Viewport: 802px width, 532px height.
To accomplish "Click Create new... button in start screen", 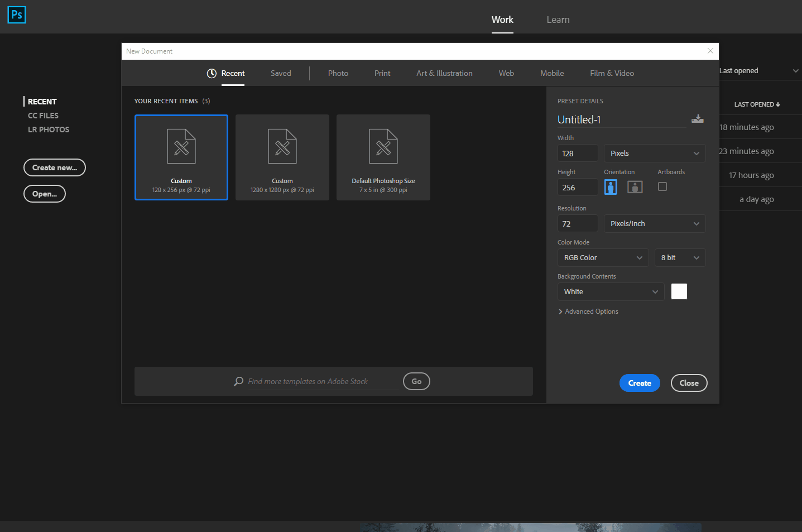I will pyautogui.click(x=55, y=167).
